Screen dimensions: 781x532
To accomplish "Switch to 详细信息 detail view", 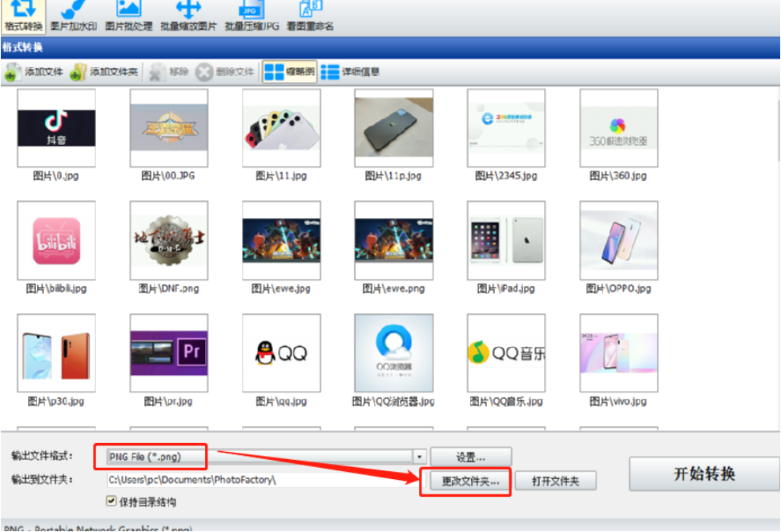I will pos(350,72).
